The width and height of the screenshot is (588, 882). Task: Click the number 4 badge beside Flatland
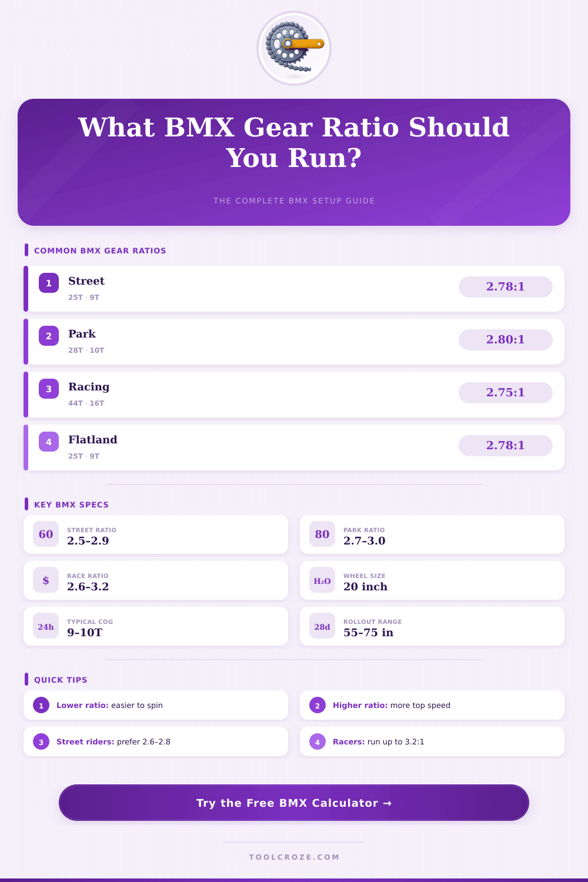[x=49, y=442]
